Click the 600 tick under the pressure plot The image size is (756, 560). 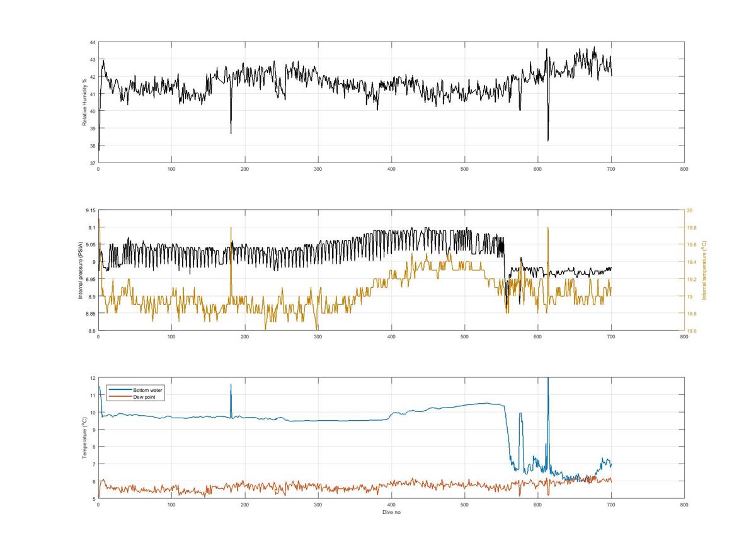(538, 336)
